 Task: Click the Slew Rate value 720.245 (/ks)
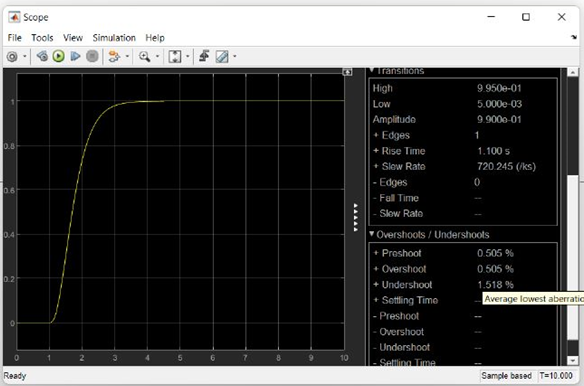pyautogui.click(x=507, y=167)
